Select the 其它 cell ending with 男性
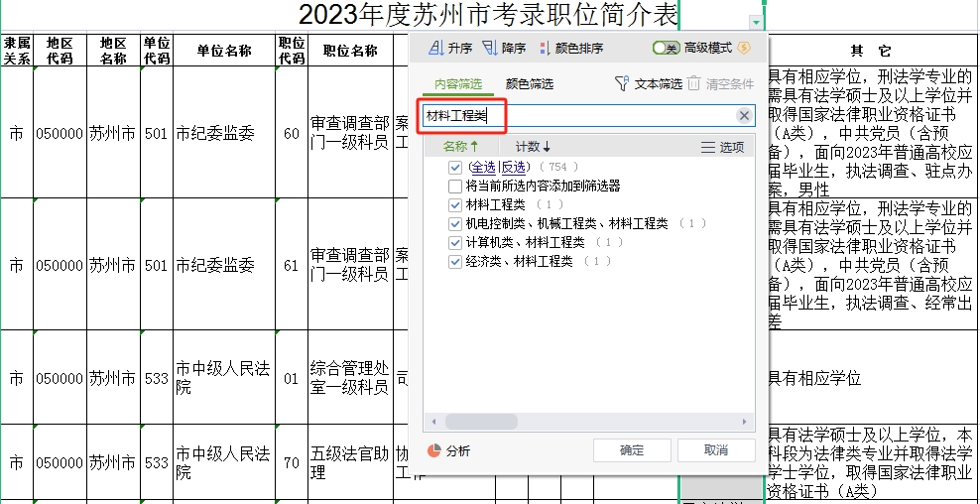Image resolution: width=980 pixels, height=504 pixels. (x=871, y=133)
